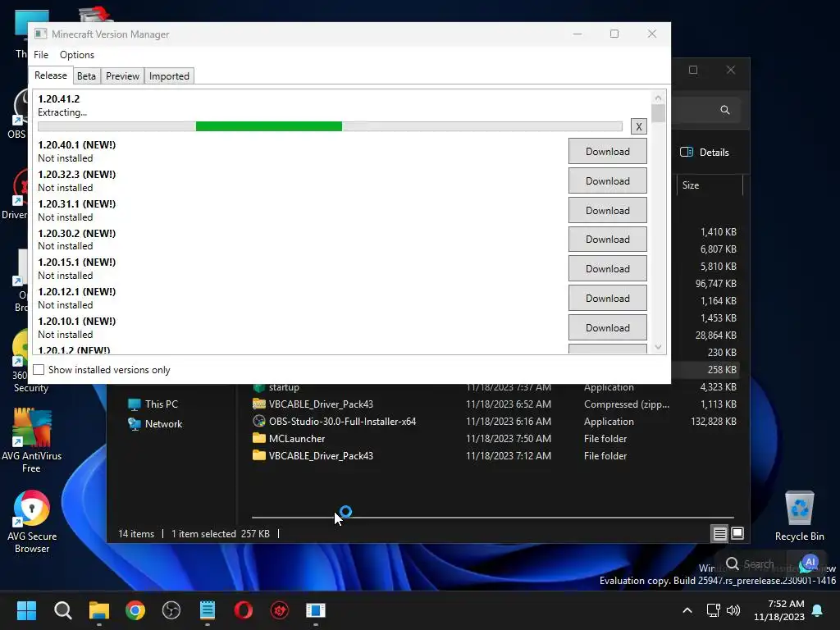The width and height of the screenshot is (840, 630).
Task: Download version 1.20.40.1
Action: pyautogui.click(x=608, y=152)
